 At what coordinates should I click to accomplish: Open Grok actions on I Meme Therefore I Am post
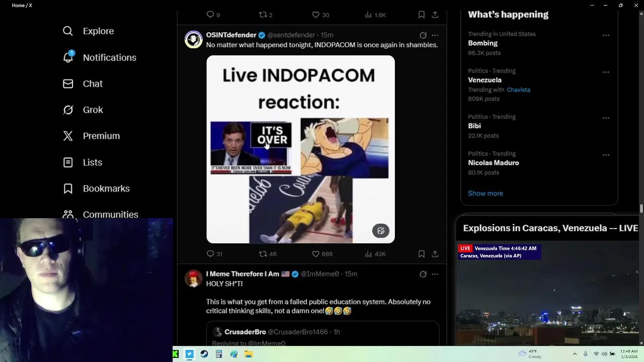(423, 274)
